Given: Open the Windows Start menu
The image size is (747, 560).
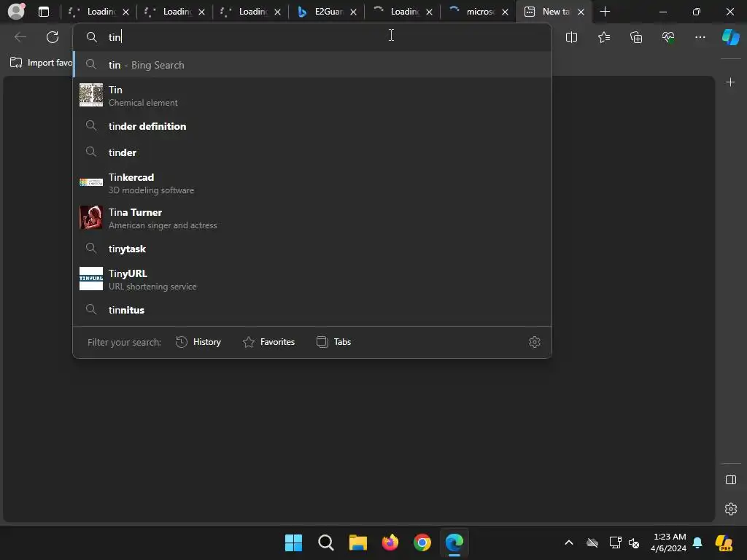Looking at the screenshot, I should pyautogui.click(x=293, y=542).
